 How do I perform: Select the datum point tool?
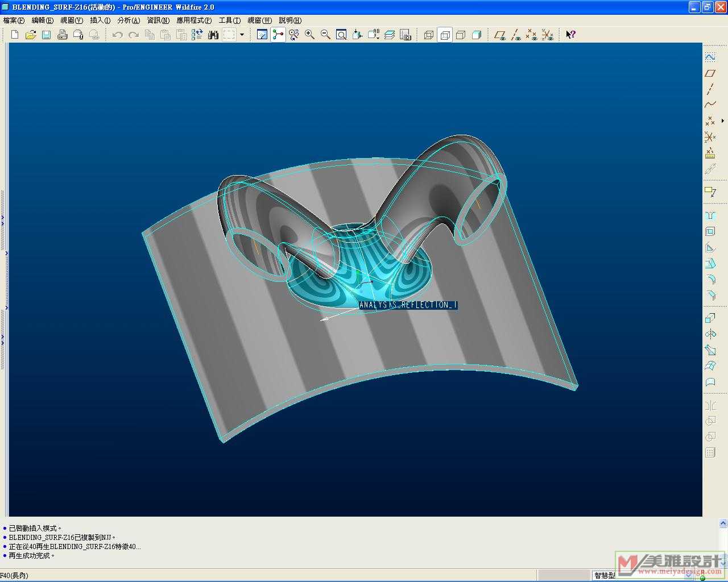point(710,121)
